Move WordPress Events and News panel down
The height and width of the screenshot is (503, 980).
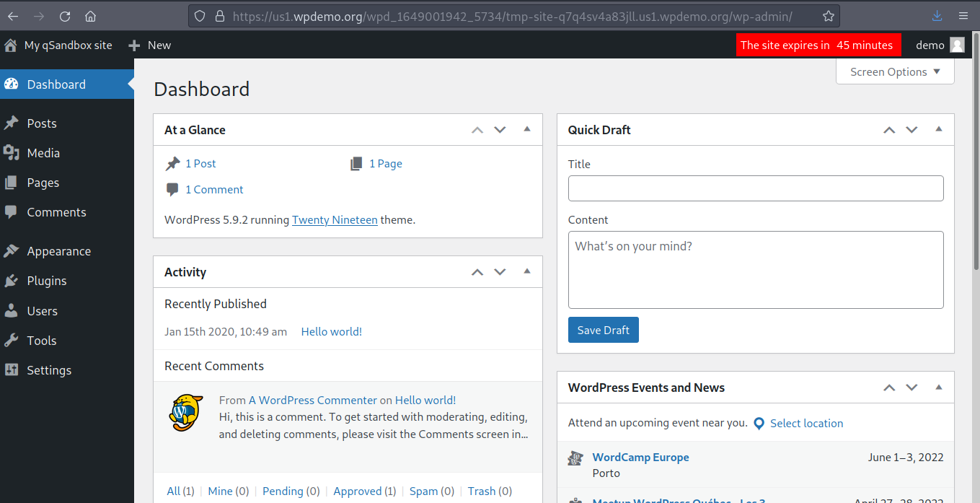911,388
